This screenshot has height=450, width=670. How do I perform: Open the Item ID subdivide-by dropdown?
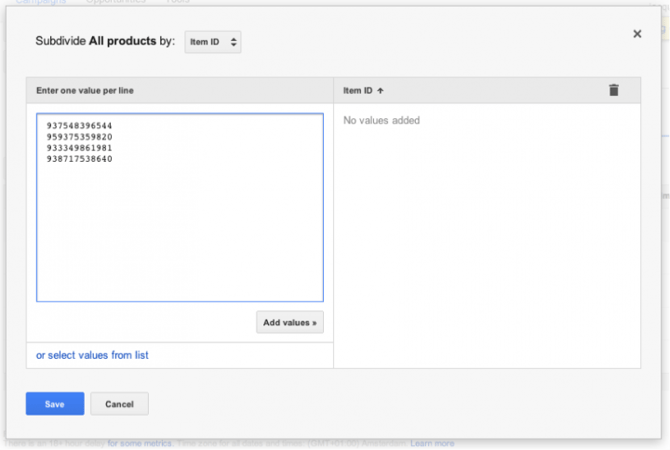click(213, 42)
